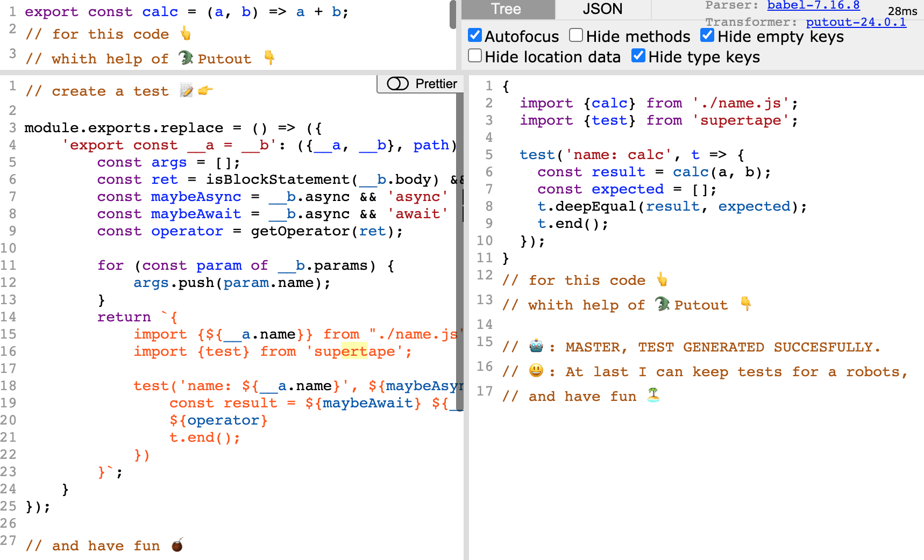Click the robot emoji in output line 15
This screenshot has width=924, height=560.
(536, 346)
